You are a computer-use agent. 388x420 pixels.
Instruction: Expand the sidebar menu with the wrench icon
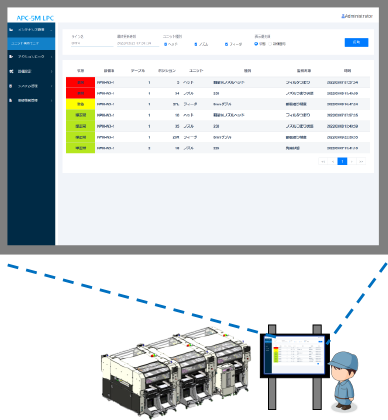pos(31,71)
